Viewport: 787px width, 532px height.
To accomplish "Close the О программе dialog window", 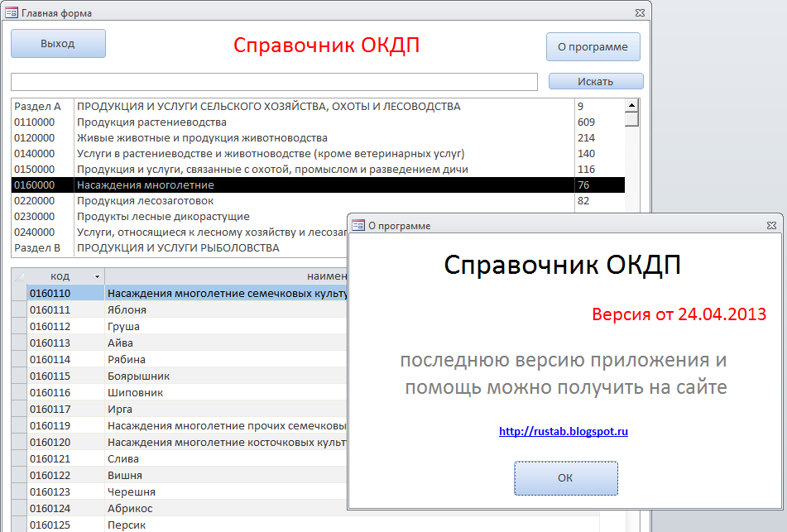I will click(x=772, y=226).
